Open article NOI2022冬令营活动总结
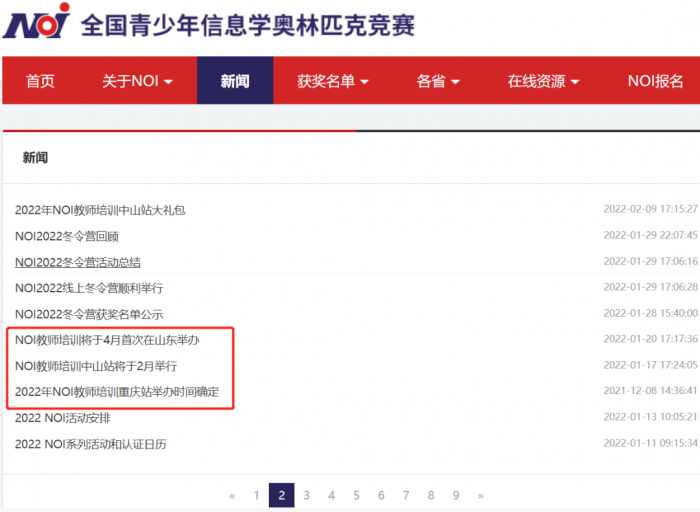This screenshot has width=700, height=512. 78,262
